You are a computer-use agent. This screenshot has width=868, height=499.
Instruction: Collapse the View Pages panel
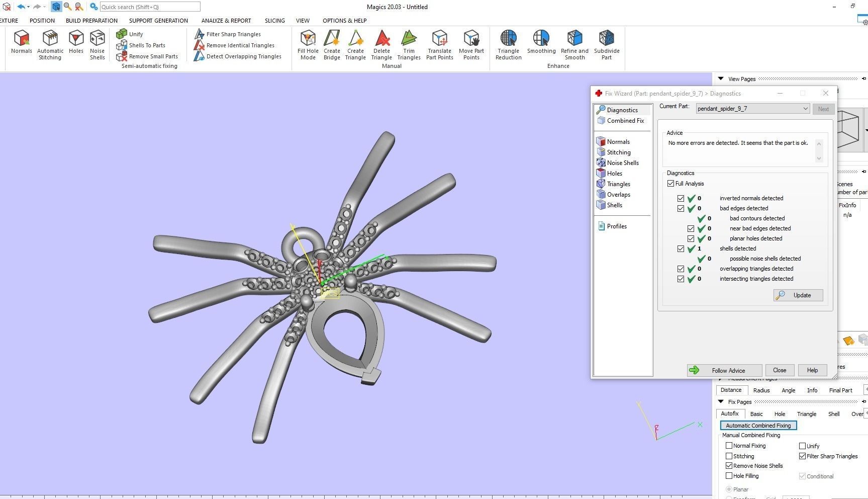(721, 79)
